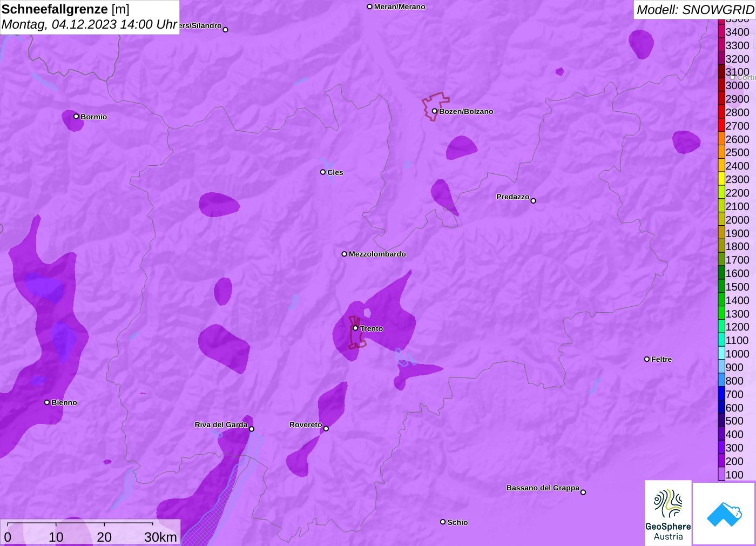Click the Meran/Merano marker dot
This screenshot has width=756, height=546.
tap(370, 6)
